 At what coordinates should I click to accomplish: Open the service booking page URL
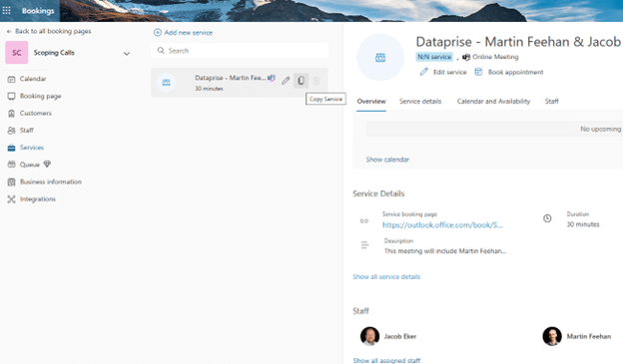point(442,225)
